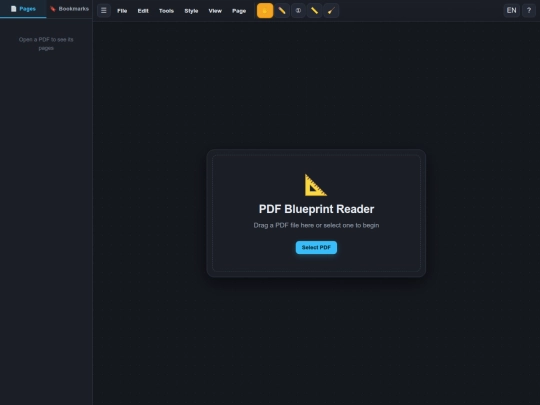Open the help question mark button
Image resolution: width=540 pixels, height=405 pixels.
pos(529,11)
